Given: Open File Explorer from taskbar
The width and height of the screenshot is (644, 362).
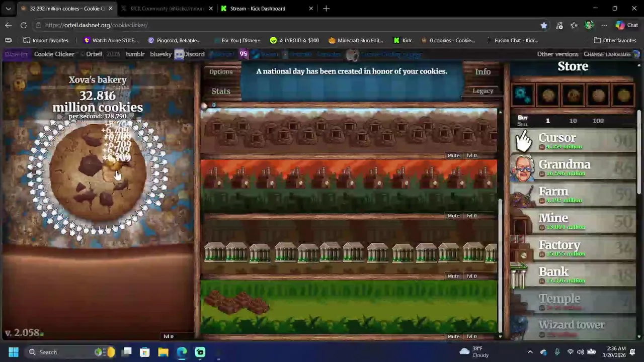Looking at the screenshot, I should [x=163, y=352].
